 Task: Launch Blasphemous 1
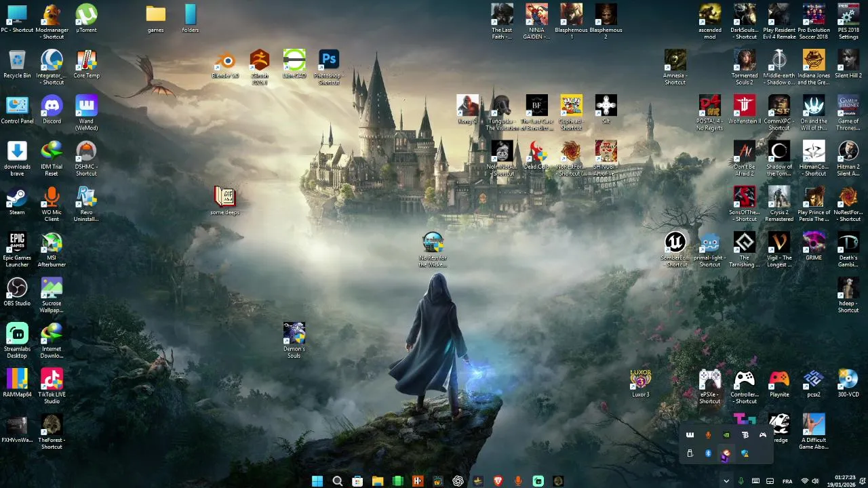(571, 22)
